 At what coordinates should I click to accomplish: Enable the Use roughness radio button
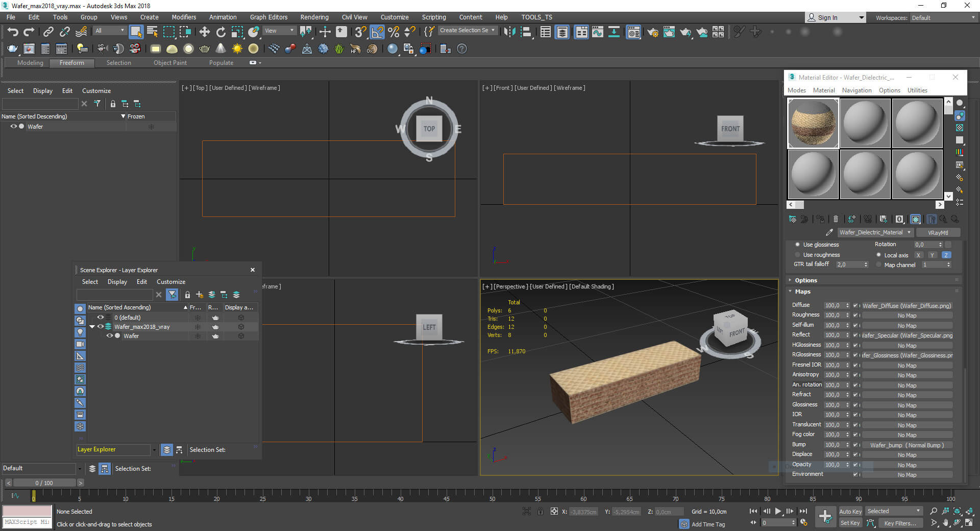797,255
